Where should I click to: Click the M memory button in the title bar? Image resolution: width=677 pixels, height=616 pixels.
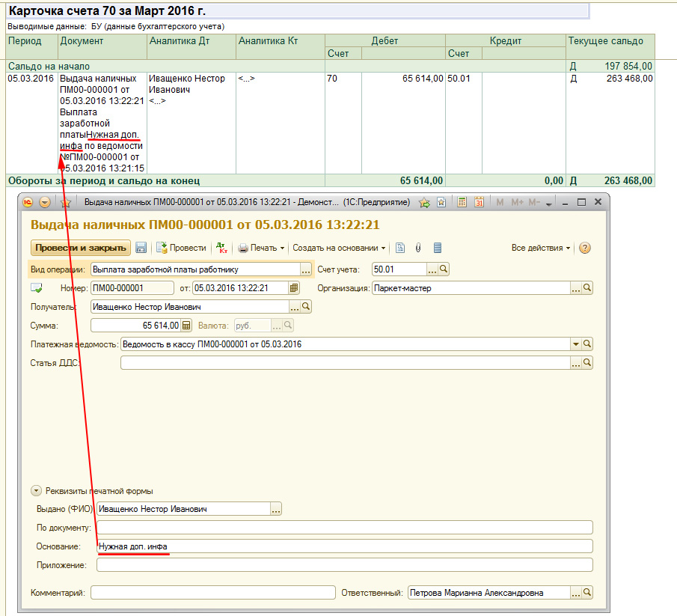tap(500, 202)
